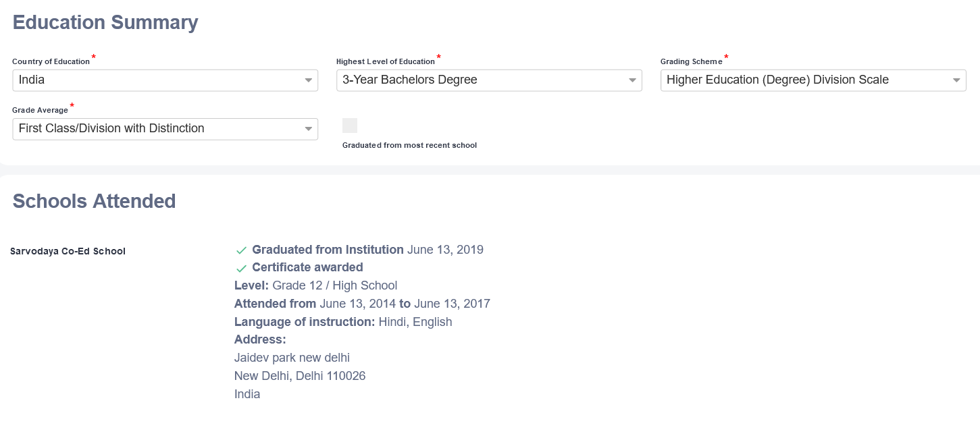980x438 pixels.
Task: Click the arrow icon in Highest Level of Education
Action: click(x=632, y=80)
